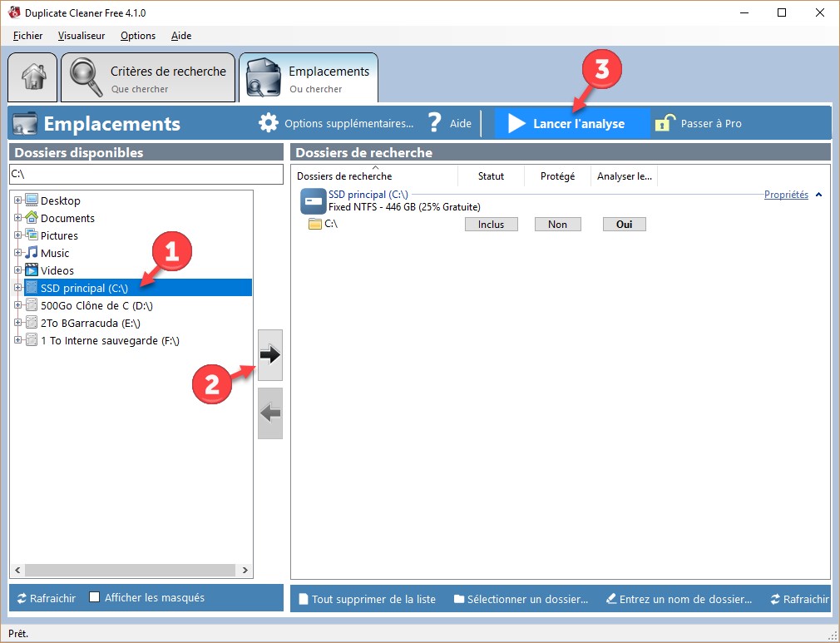Screen dimensions: 840x643
Task: Toggle the Inclus status button for C:\
Action: coord(491,225)
